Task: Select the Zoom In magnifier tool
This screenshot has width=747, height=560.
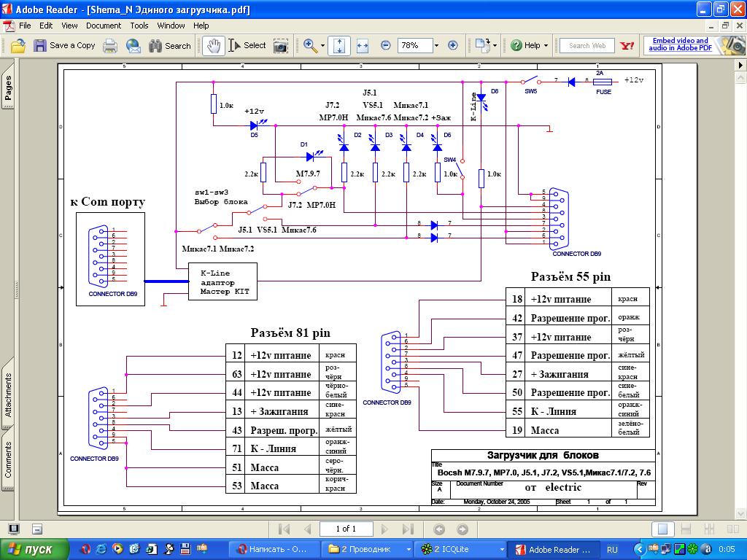Action: pos(310,46)
